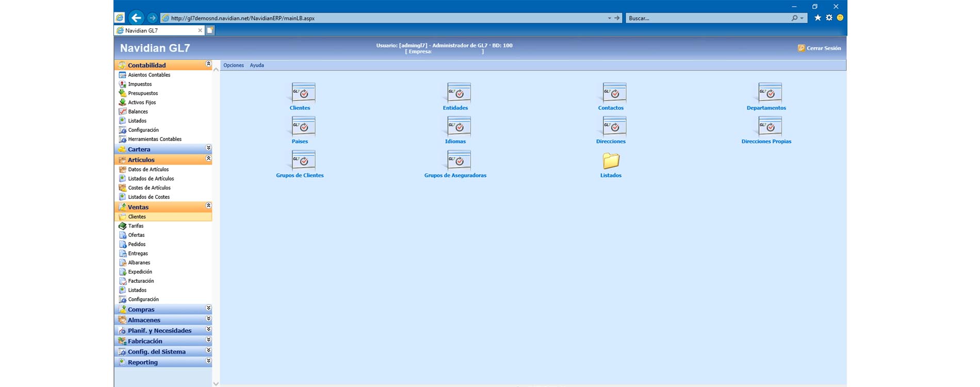The width and height of the screenshot is (980, 387).
Task: Open the Listados folder icon
Action: coord(611,161)
